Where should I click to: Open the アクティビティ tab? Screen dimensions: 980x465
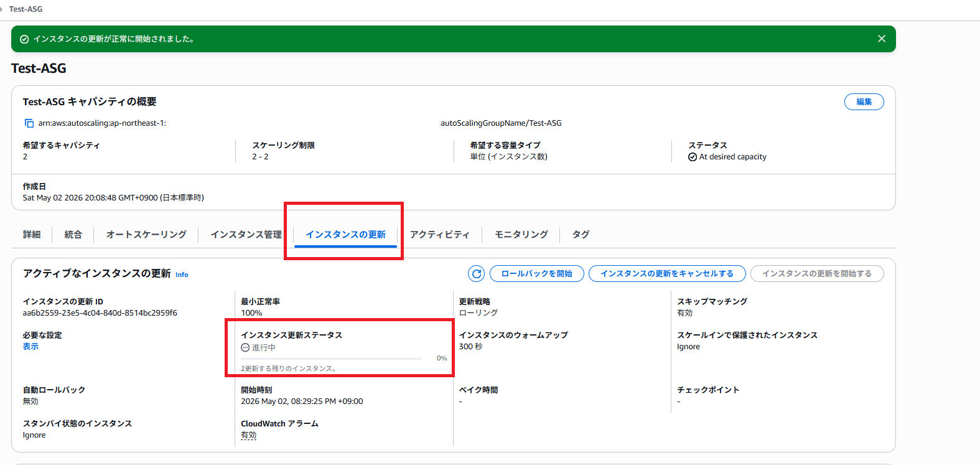pyautogui.click(x=440, y=234)
